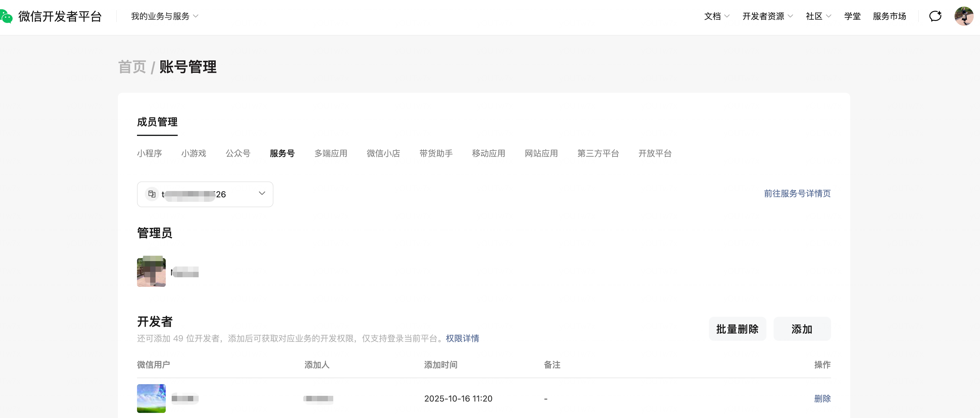Select the 微信小店 tab
This screenshot has height=418, width=980.
pyautogui.click(x=383, y=153)
